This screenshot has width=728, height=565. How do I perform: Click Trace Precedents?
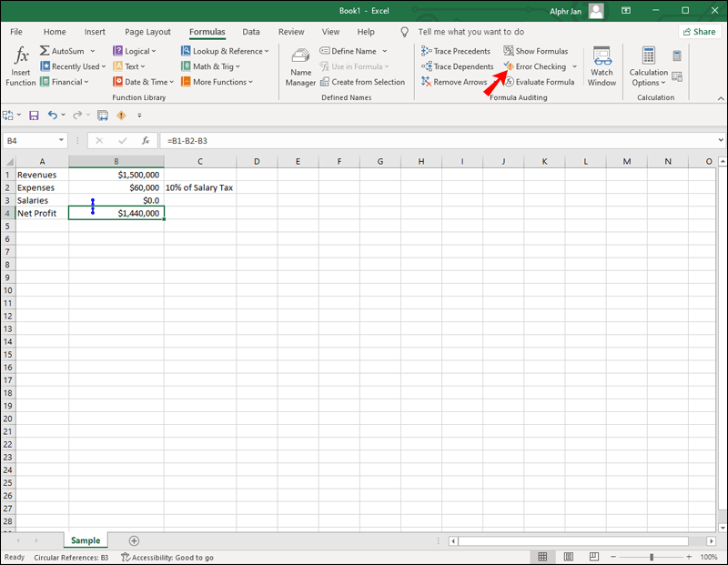coord(456,51)
